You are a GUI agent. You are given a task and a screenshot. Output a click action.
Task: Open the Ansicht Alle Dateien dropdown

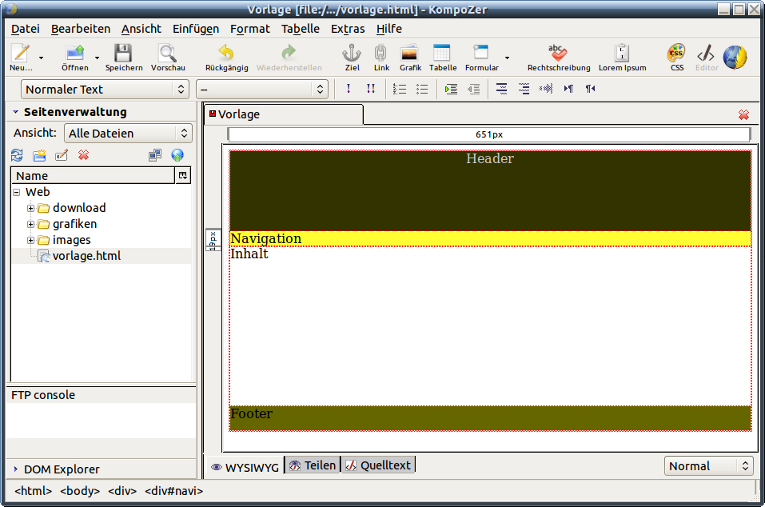[x=128, y=133]
